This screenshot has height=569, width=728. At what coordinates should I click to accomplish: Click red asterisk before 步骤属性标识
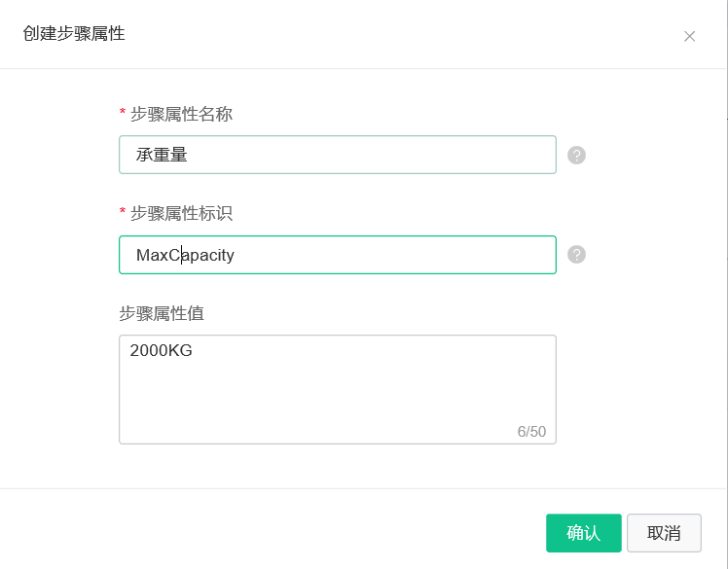(123, 211)
